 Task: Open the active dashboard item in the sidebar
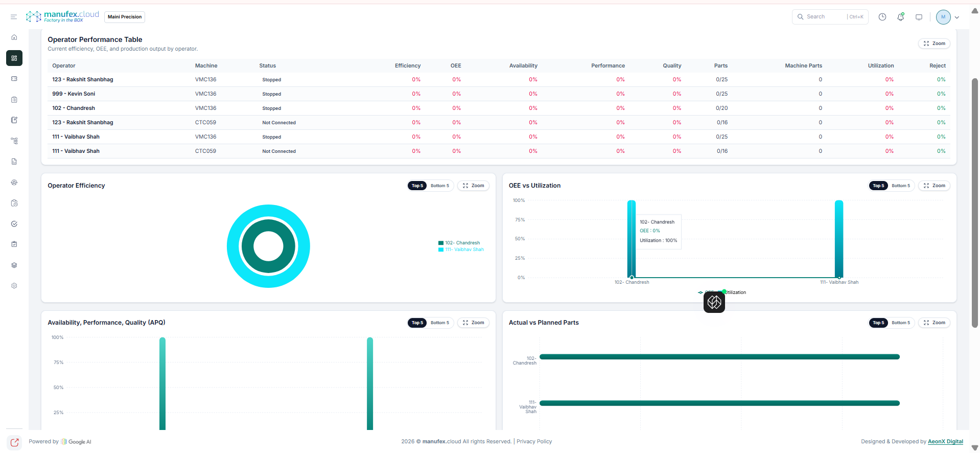pyautogui.click(x=14, y=58)
